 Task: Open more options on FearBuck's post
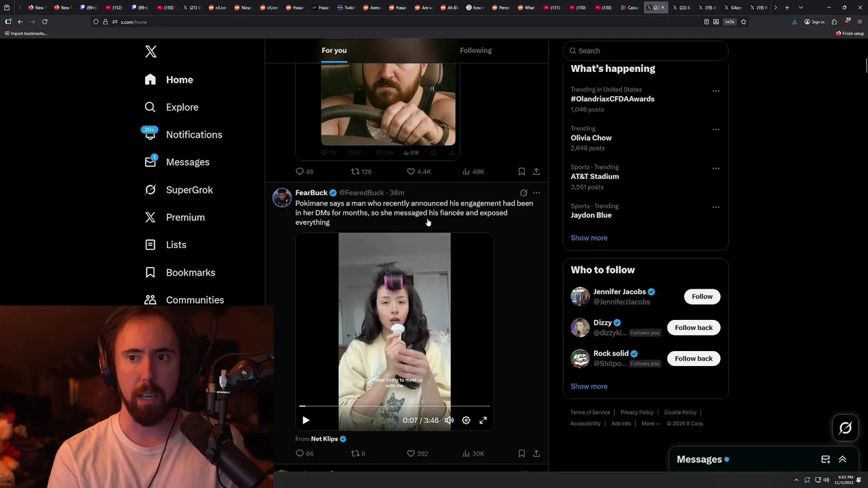click(536, 193)
